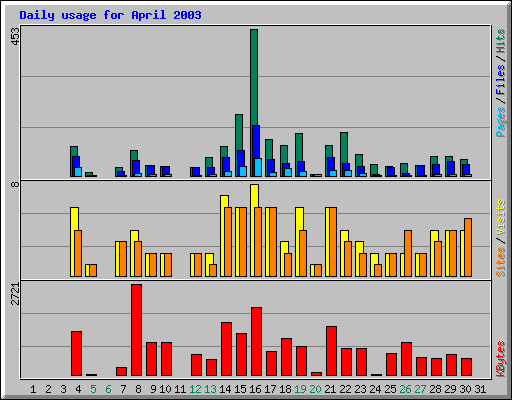This screenshot has width=512, height=400.
Task: Select day label 17 on the x-axis
Action: [x=270, y=389]
